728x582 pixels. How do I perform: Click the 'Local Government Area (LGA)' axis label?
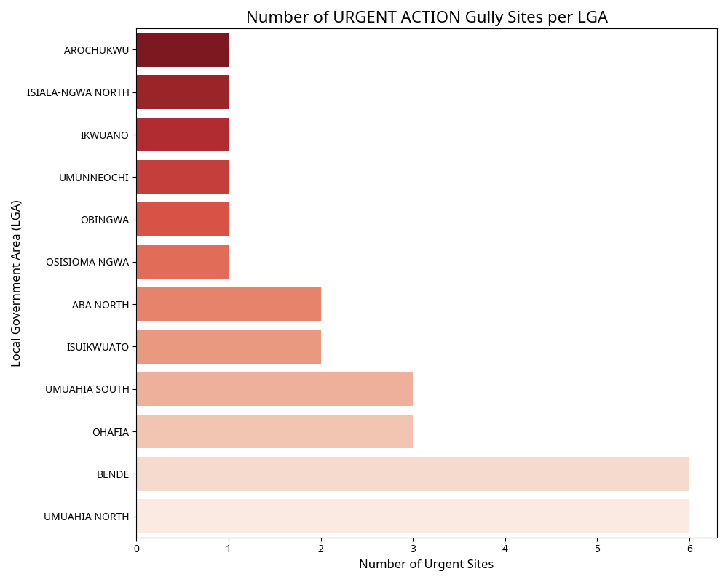click(16, 283)
